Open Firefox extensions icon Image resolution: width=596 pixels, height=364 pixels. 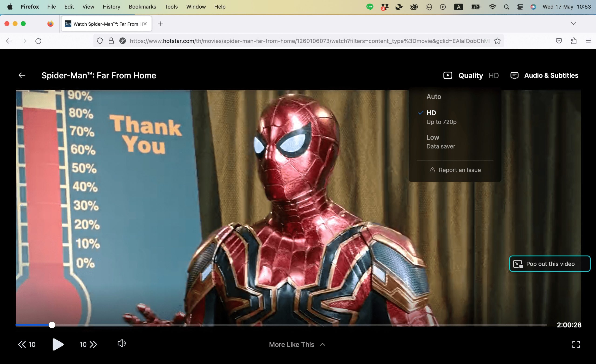[x=573, y=41]
